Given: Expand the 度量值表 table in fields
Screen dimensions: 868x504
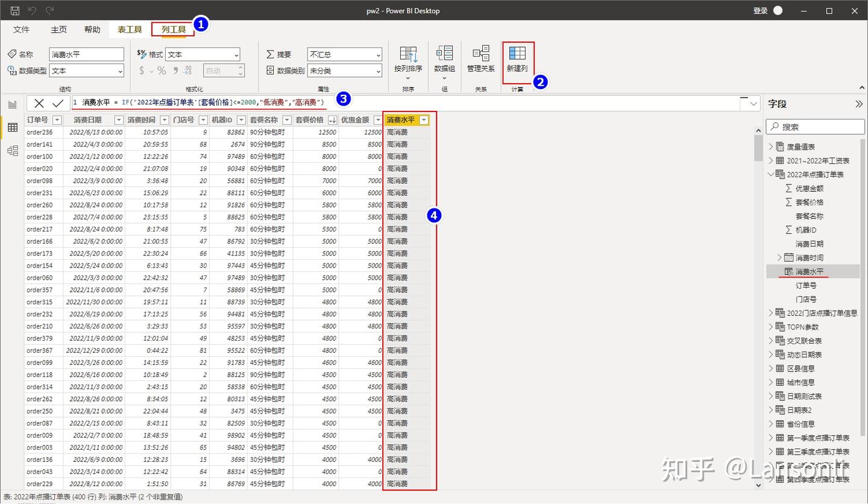Looking at the screenshot, I should pyautogui.click(x=770, y=146).
